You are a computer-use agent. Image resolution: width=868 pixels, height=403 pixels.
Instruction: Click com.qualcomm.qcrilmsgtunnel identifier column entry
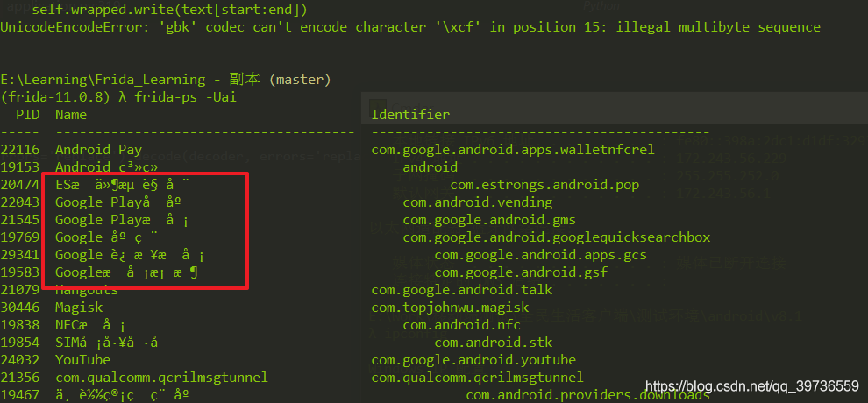(477, 378)
